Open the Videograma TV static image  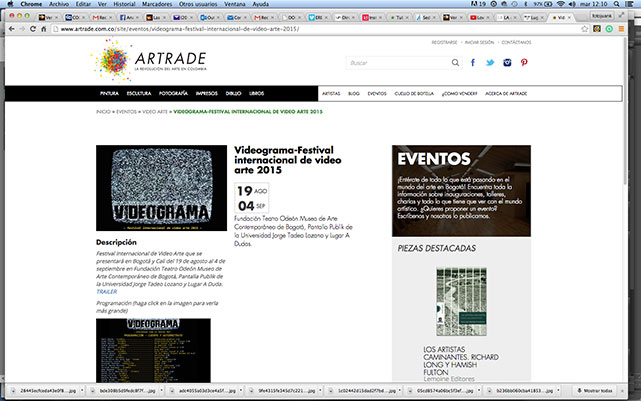tap(153, 188)
